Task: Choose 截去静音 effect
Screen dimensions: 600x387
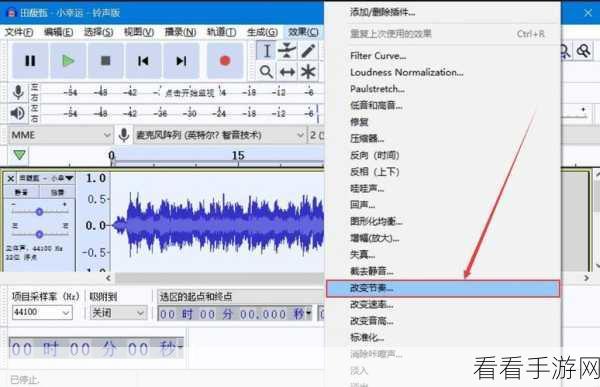Action: pyautogui.click(x=442, y=271)
